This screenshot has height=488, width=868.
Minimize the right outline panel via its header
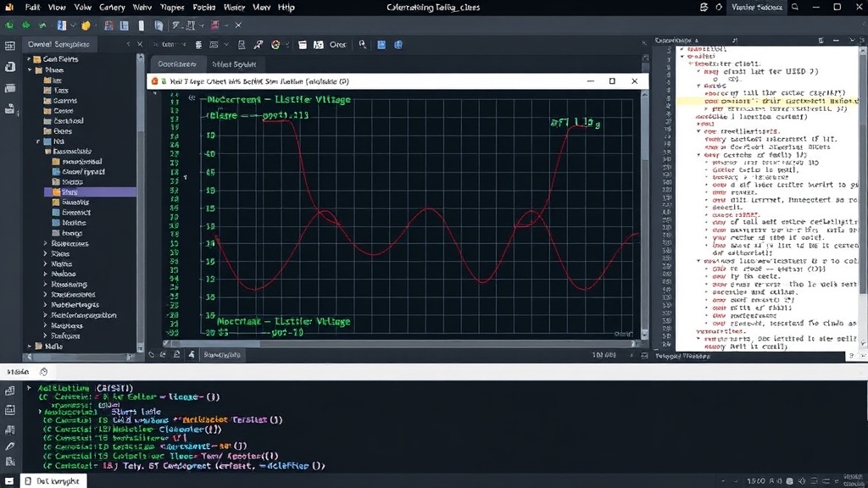click(836, 41)
